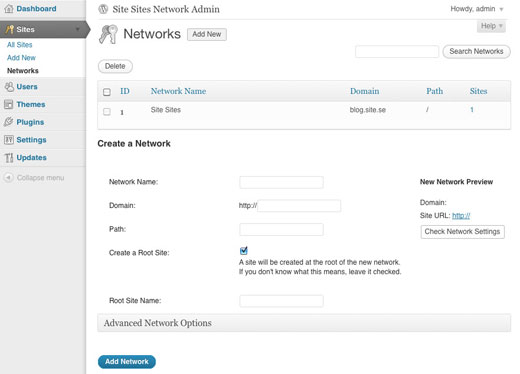Collapse the Sites menu arrow
Screen dimensions: 520x374
[78, 29]
